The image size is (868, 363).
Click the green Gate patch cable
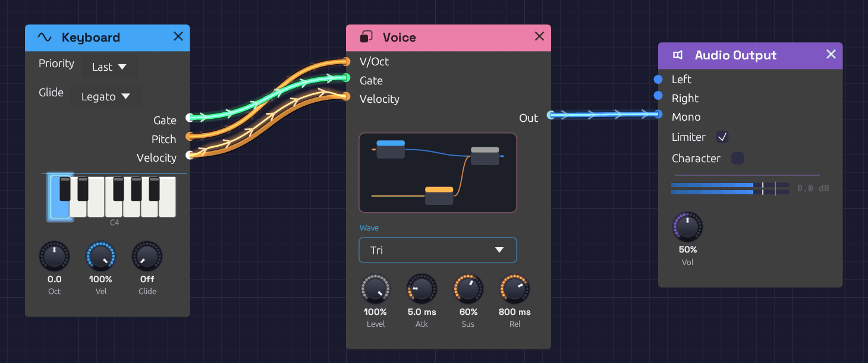coord(268,97)
